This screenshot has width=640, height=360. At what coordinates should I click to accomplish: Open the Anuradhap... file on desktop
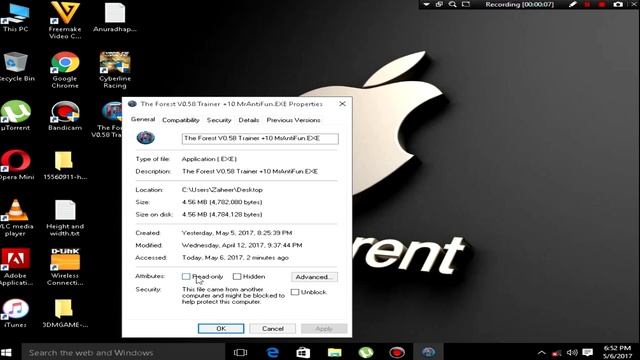click(115, 17)
